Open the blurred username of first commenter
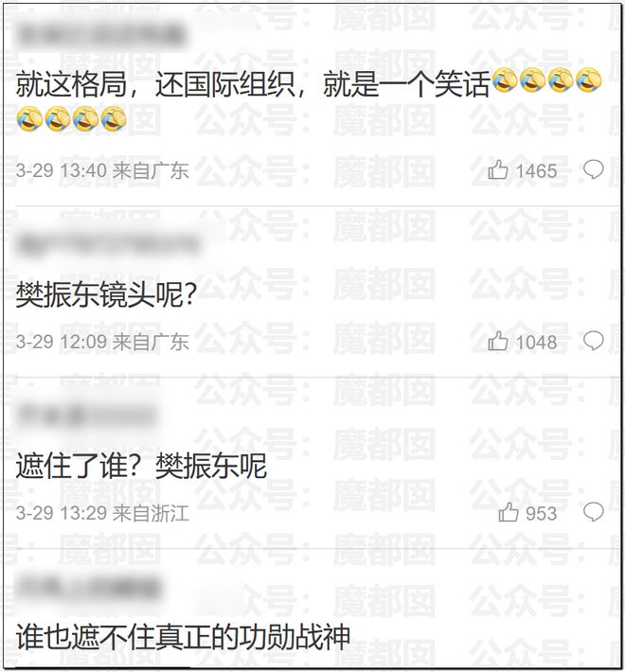The height and width of the screenshot is (672, 625). coord(101,35)
